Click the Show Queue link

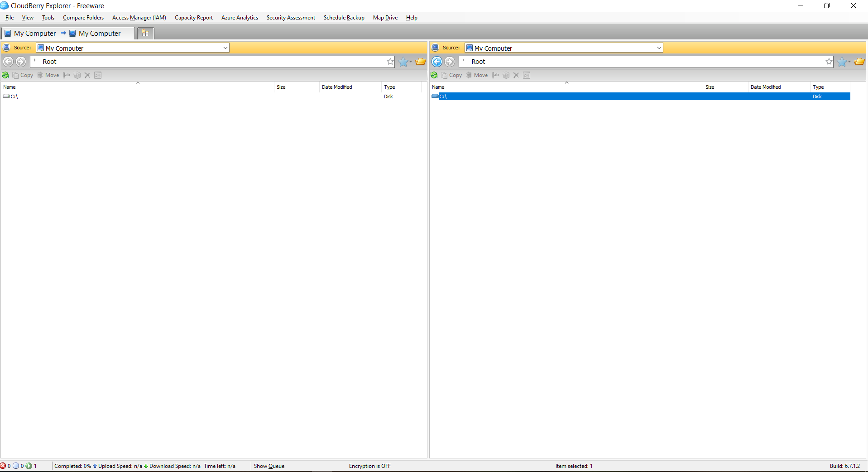[269, 466]
